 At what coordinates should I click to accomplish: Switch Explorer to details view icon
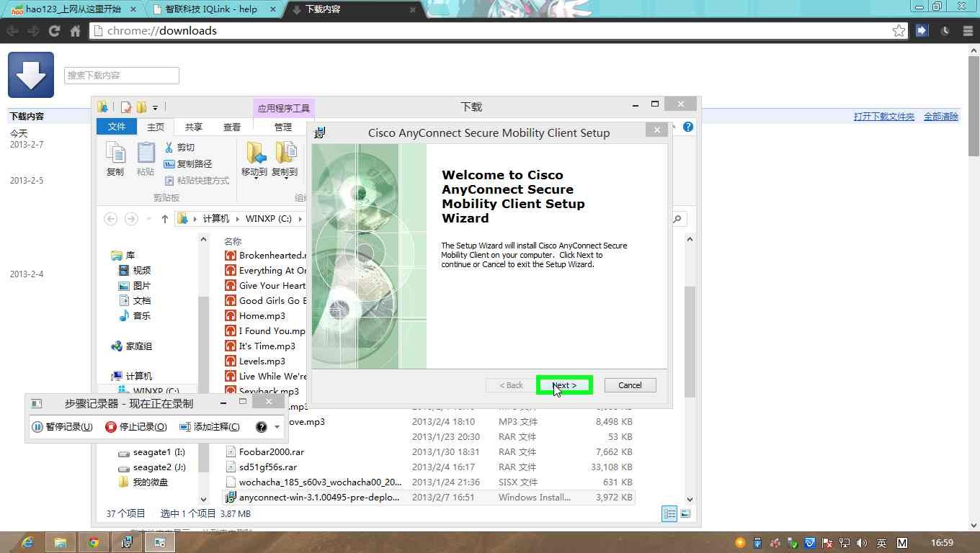click(x=669, y=513)
